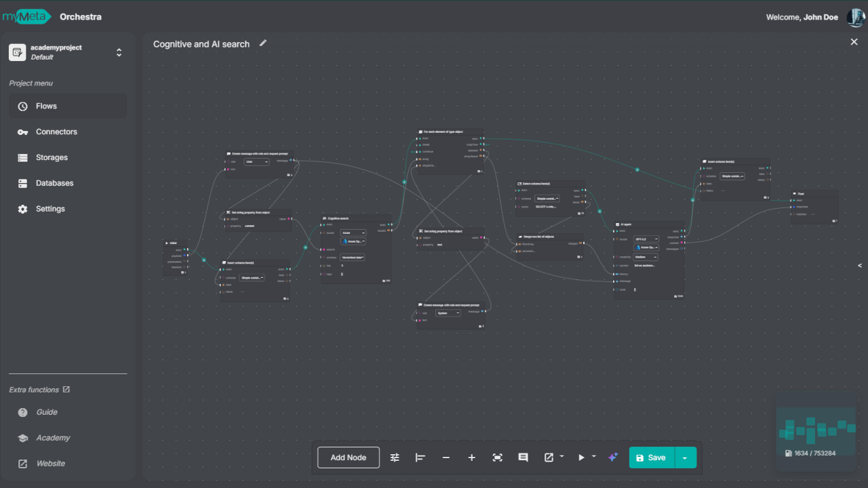Zoom in with the plus icon
The height and width of the screenshot is (488, 868).
pyautogui.click(x=472, y=457)
